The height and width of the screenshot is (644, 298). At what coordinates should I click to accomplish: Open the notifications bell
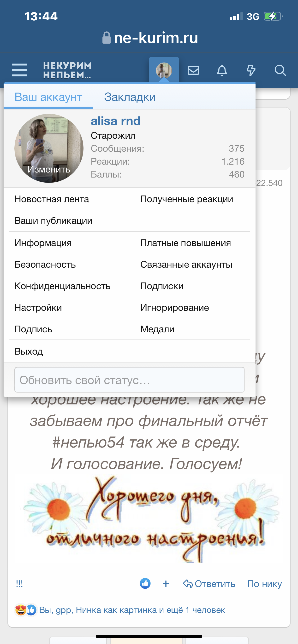pyautogui.click(x=222, y=70)
